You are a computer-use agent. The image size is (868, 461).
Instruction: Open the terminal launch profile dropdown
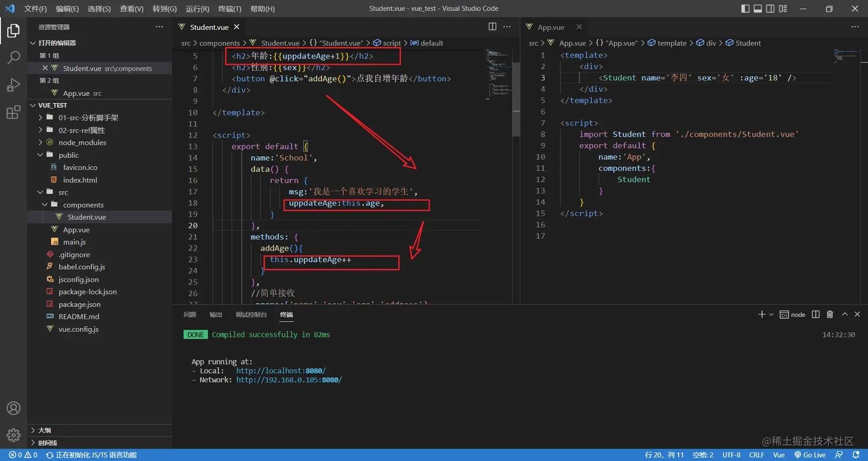pyautogui.click(x=771, y=315)
